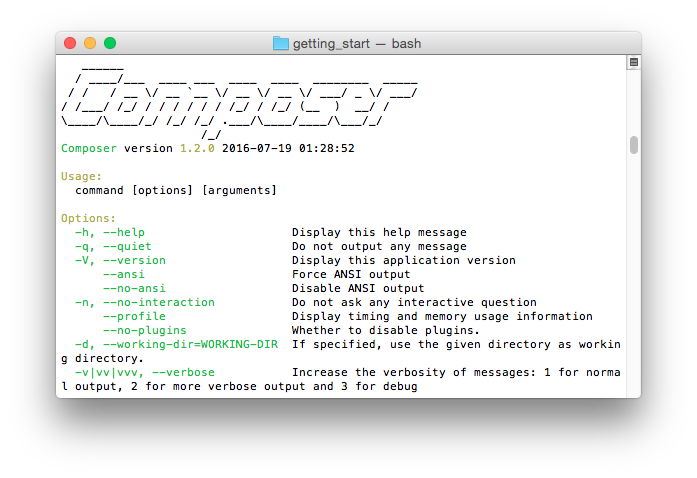This screenshot has height=478, width=697.
Task: Click 'Whether to disable plugins.' text
Action: click(x=386, y=330)
